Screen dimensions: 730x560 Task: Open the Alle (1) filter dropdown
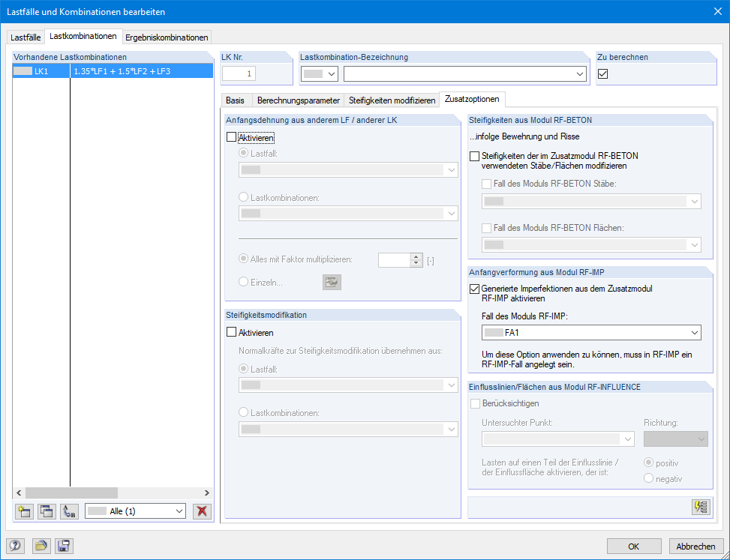(135, 511)
